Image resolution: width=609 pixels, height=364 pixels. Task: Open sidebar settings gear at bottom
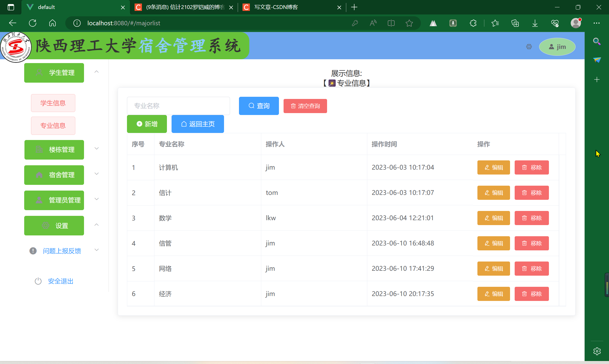click(x=597, y=351)
